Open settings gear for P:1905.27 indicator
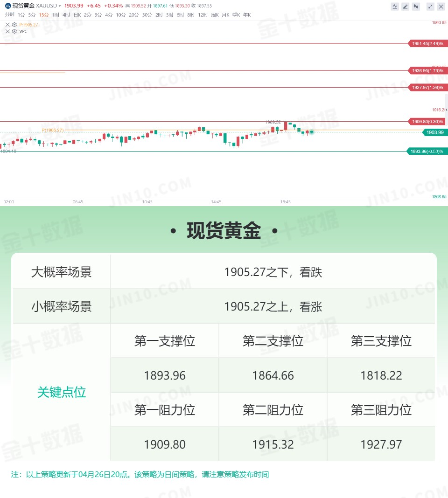The width and height of the screenshot is (448, 498). (x=14, y=24)
